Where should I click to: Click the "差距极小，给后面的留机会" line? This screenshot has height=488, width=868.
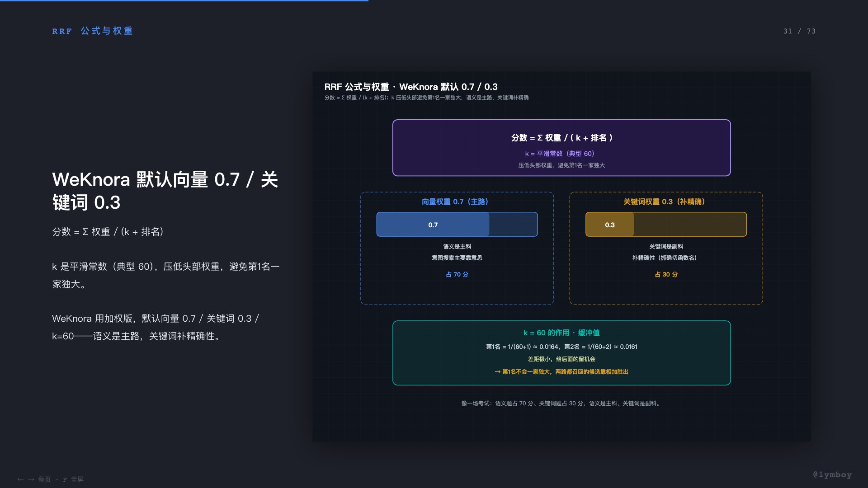(x=561, y=359)
